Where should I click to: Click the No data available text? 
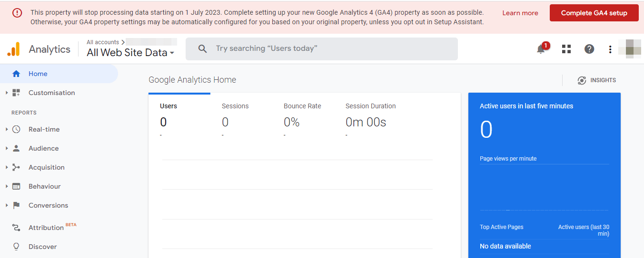(505, 246)
